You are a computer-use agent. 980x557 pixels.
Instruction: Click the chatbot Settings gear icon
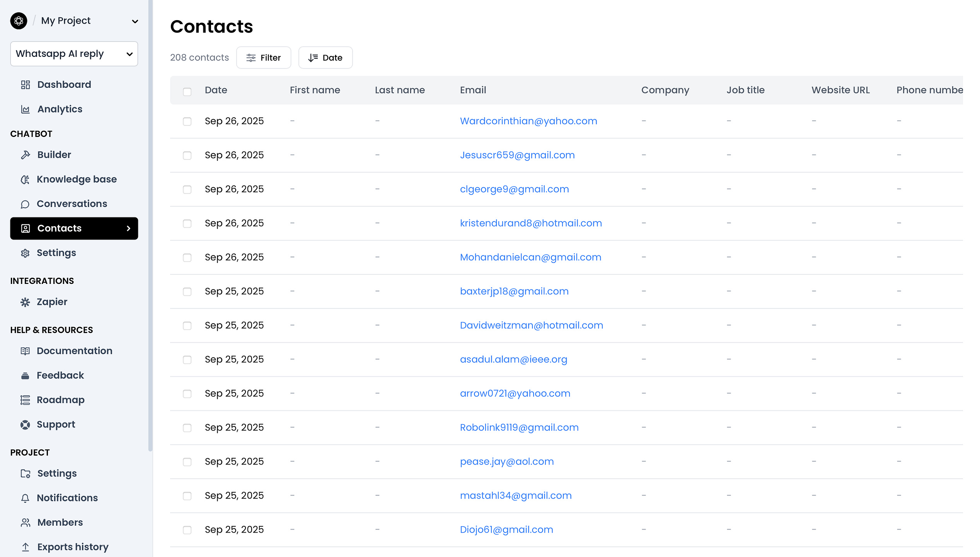pyautogui.click(x=25, y=253)
